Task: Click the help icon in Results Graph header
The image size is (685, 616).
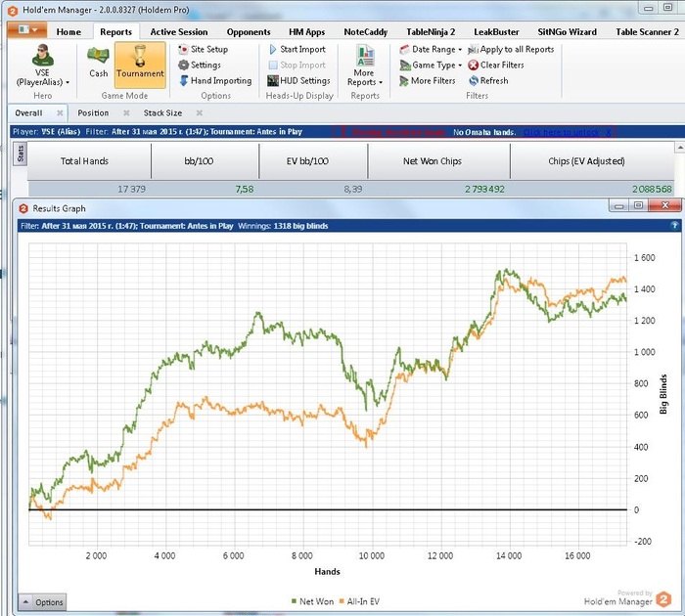Action: pyautogui.click(x=674, y=226)
